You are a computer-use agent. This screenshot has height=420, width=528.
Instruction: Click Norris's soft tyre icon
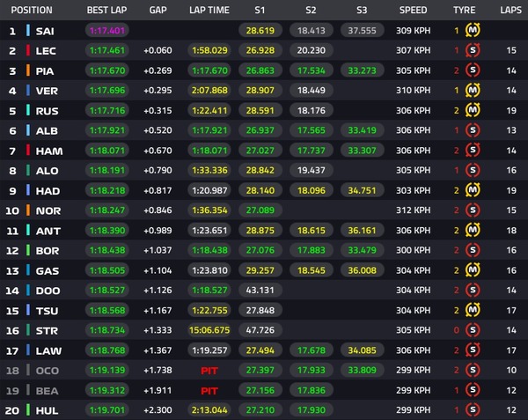472,210
